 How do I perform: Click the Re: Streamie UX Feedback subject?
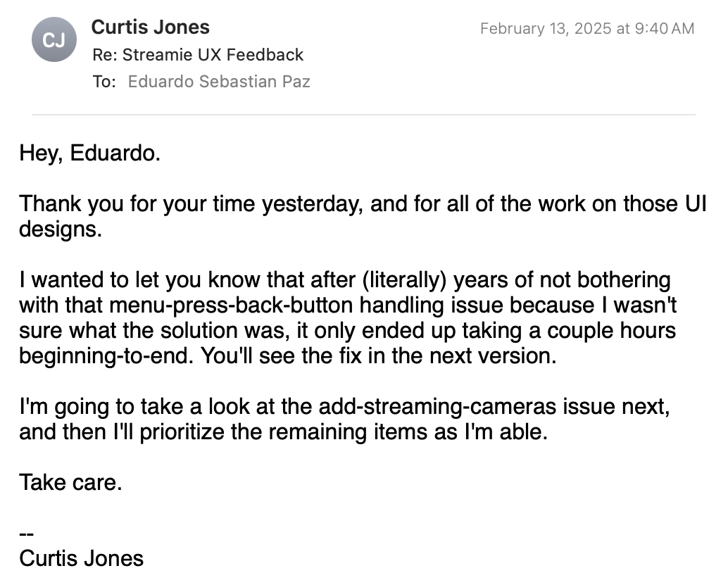click(x=198, y=55)
